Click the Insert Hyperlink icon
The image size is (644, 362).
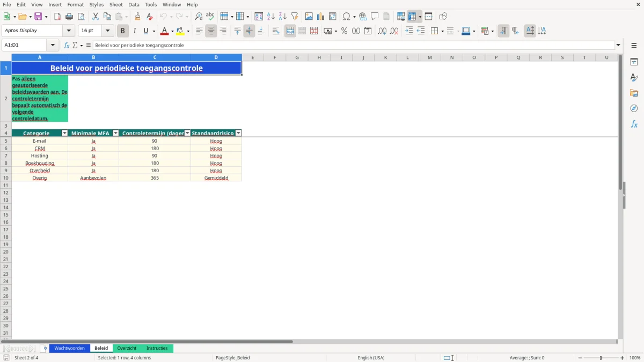[x=363, y=17]
